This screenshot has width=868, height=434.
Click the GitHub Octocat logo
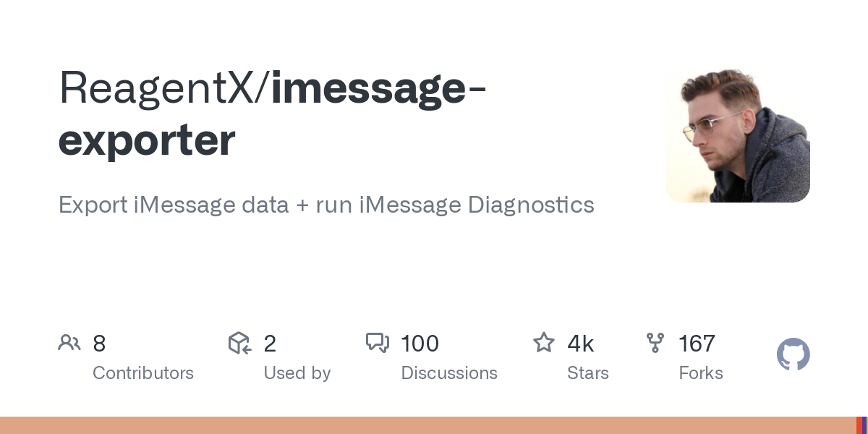793,355
